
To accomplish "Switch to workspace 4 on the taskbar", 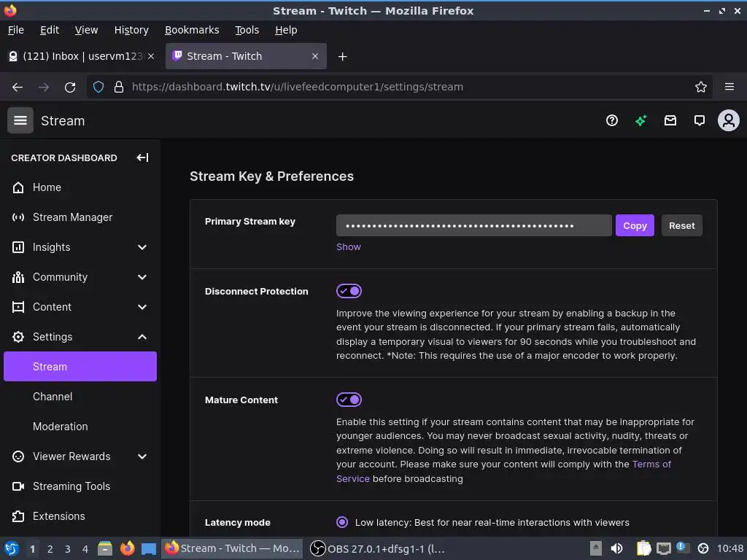I will point(85,549).
